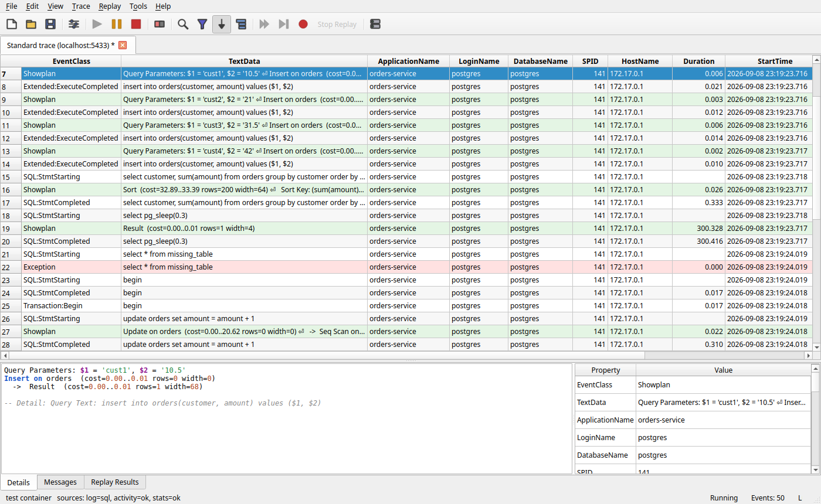Open the Trace menu
The image size is (821, 504).
click(81, 6)
